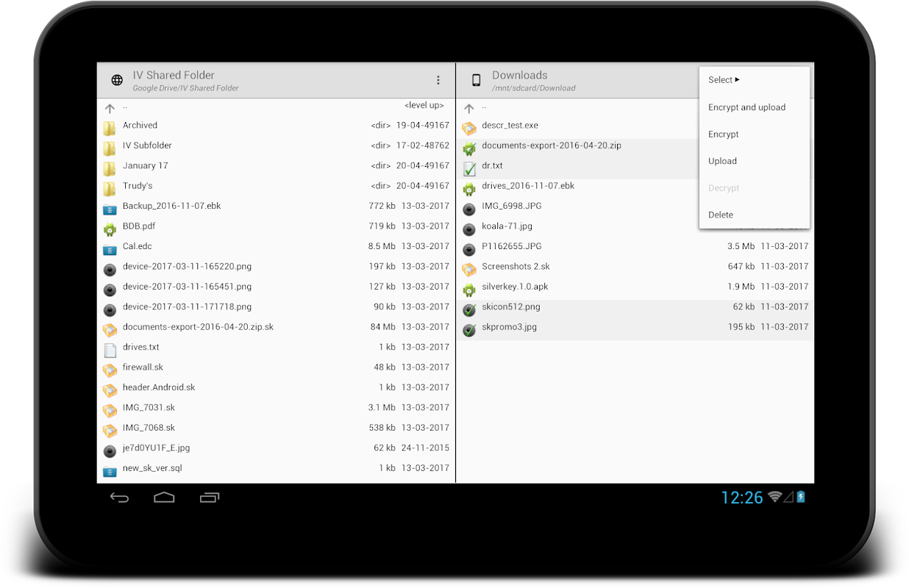Uncheck the dr.txt selection mark
The height and width of the screenshot is (588, 909).
[x=469, y=169]
